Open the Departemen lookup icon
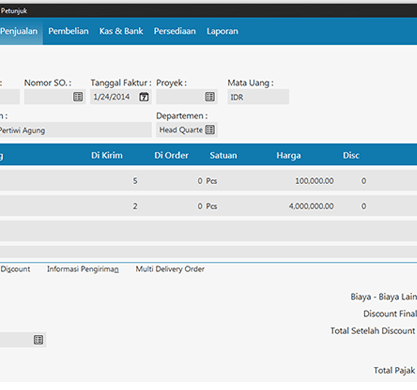Image resolution: width=417 pixels, height=390 pixels. 210,130
